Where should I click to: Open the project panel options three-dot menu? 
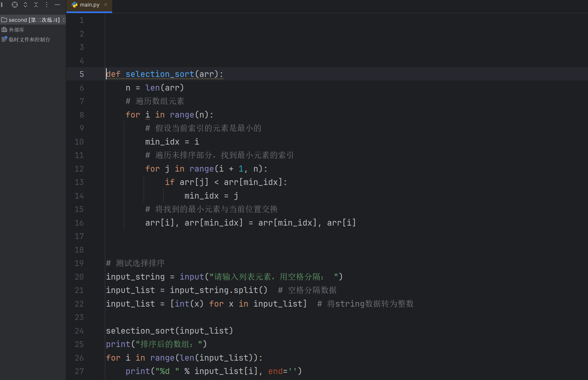coord(47,5)
